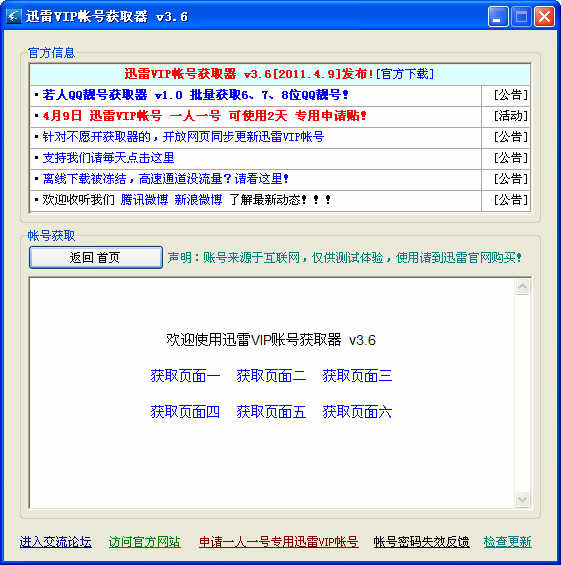Open 获取页面二
Viewport: 561px width, 565px height.
[x=271, y=376]
